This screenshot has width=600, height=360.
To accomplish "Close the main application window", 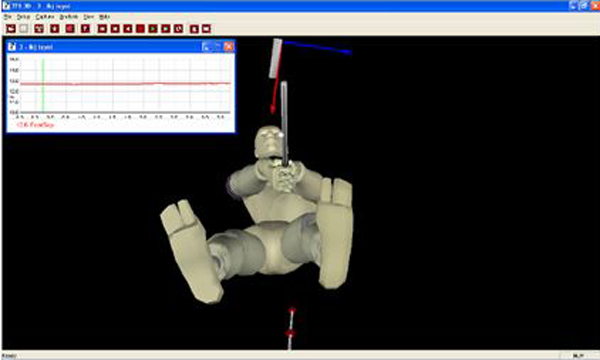I will (x=595, y=5).
